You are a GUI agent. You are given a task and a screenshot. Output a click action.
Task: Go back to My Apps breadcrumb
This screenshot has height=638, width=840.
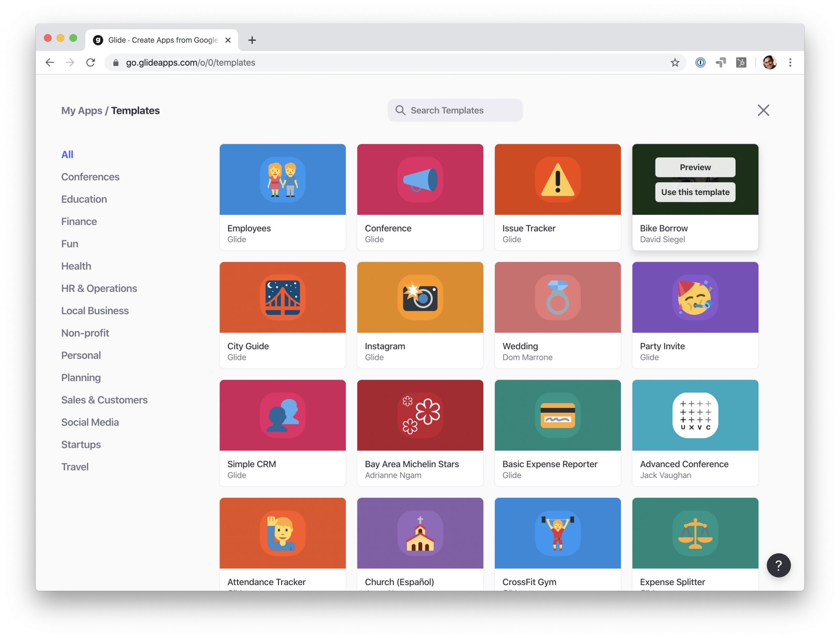pos(82,111)
